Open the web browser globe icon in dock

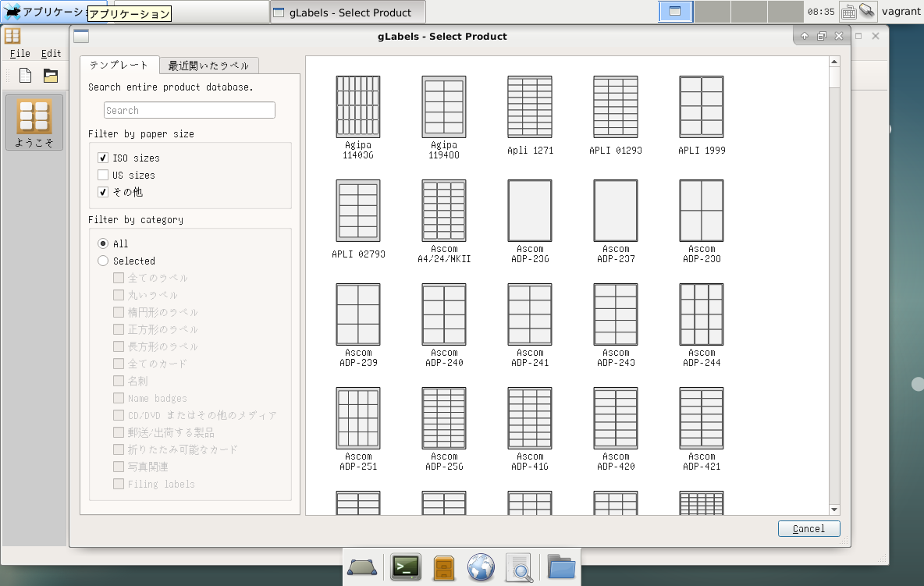click(x=482, y=567)
